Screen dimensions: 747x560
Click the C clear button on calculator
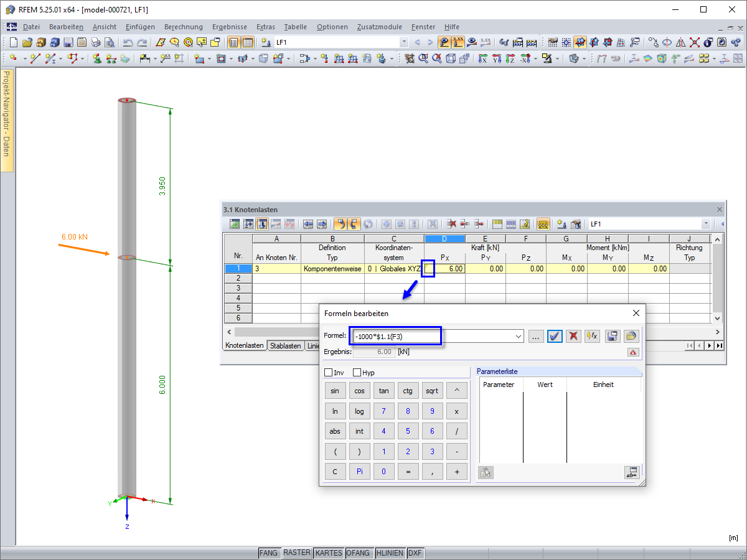point(335,472)
